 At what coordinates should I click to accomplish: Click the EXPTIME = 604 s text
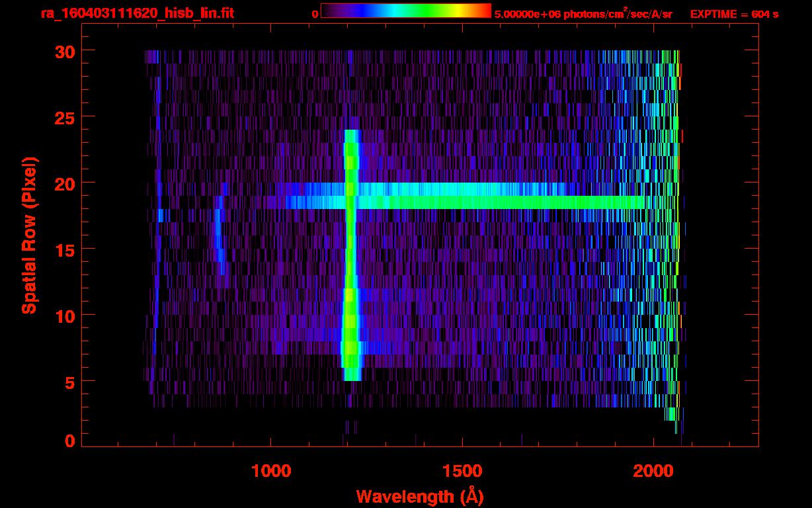pyautogui.click(x=734, y=14)
